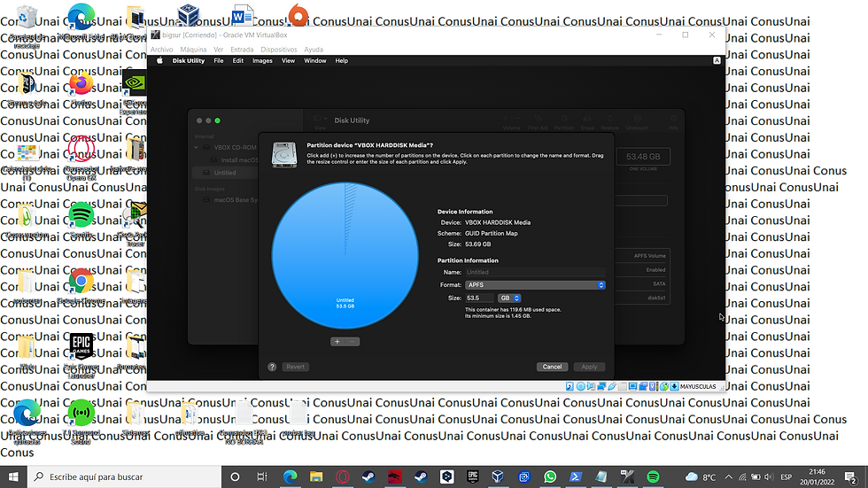Image resolution: width=868 pixels, height=488 pixels.
Task: Click the Size field showing 53.5
Action: [479, 298]
